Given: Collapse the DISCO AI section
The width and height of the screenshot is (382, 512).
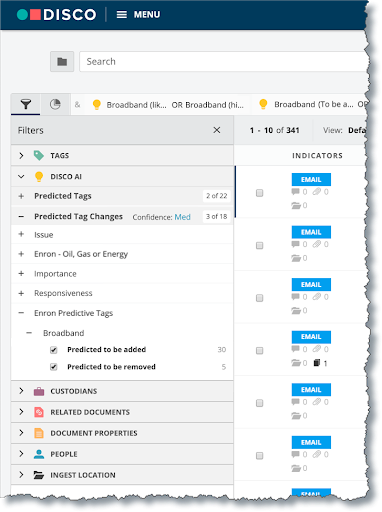Looking at the screenshot, I should [21, 176].
